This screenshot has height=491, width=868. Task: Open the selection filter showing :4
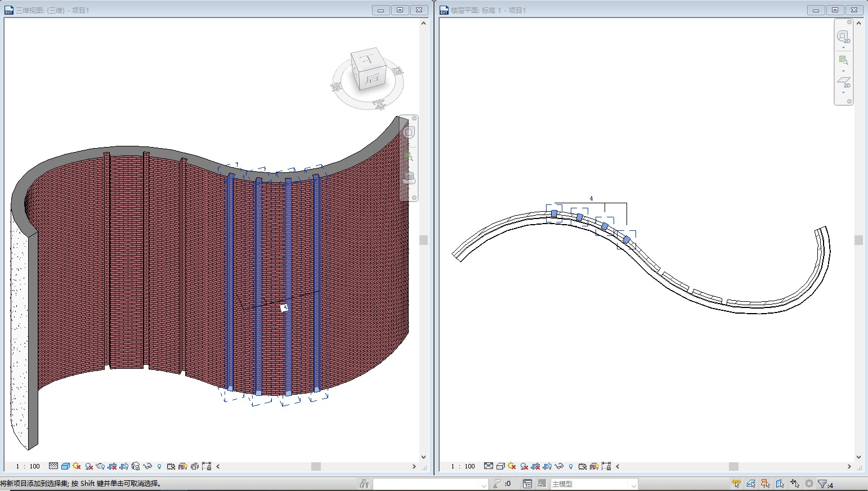tap(825, 484)
